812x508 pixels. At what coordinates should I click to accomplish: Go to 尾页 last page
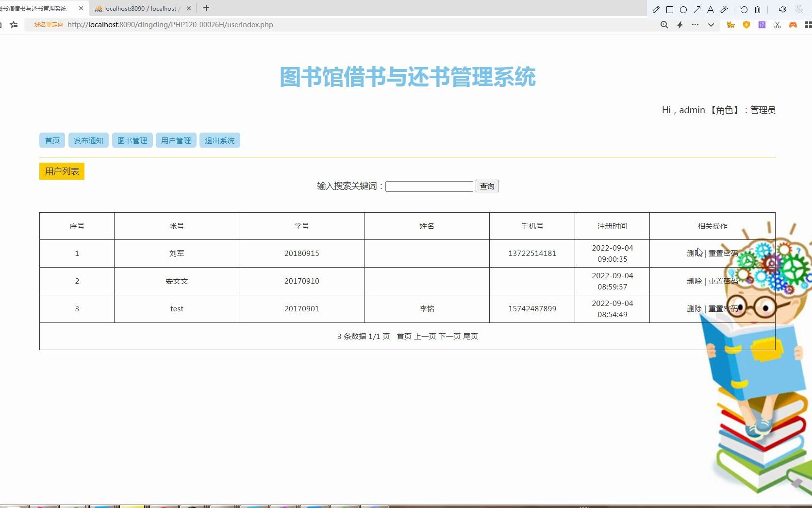pos(471,336)
